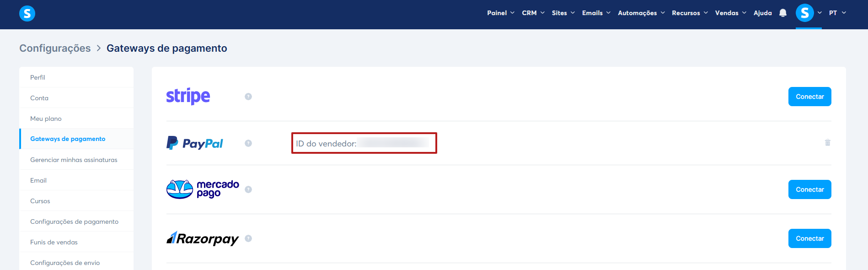
Task: Open Configurações de envio sidebar item
Action: [76, 262]
